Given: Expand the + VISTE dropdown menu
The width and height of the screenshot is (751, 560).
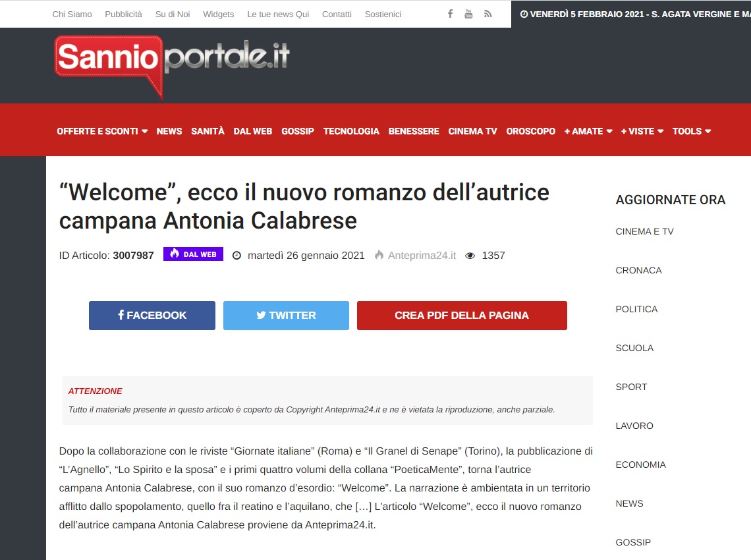Looking at the screenshot, I should [x=642, y=131].
